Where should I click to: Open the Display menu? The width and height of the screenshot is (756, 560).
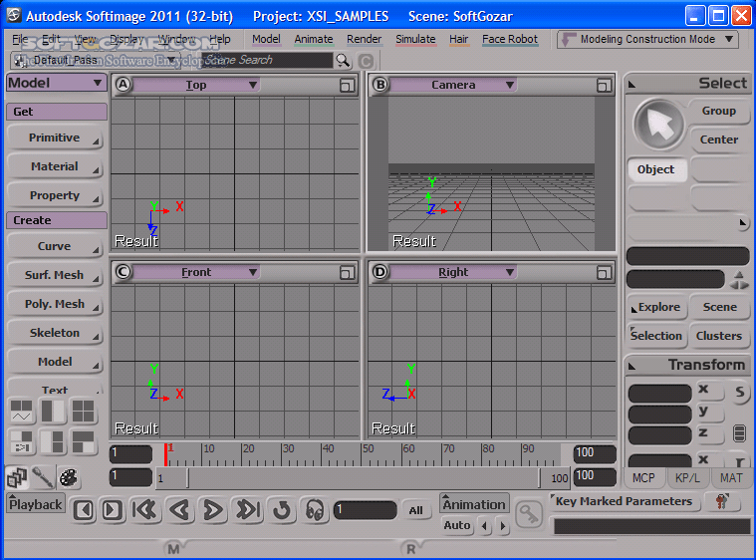tap(126, 39)
